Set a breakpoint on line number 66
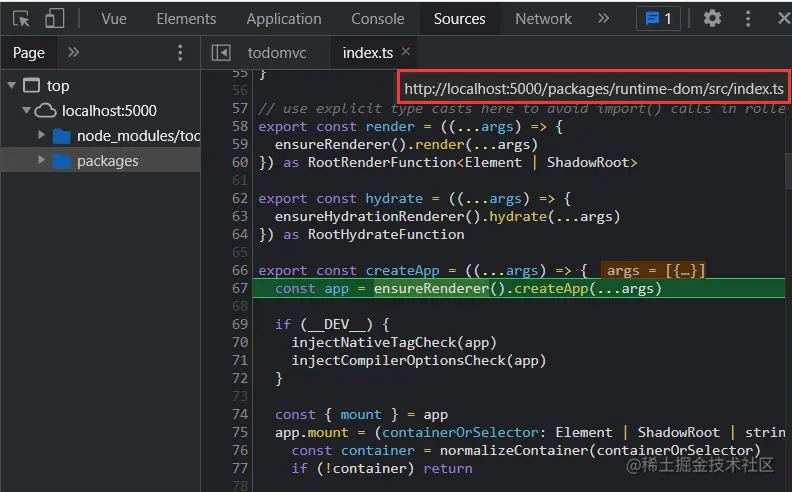Viewport: 792px width, 492px height. coord(240,270)
